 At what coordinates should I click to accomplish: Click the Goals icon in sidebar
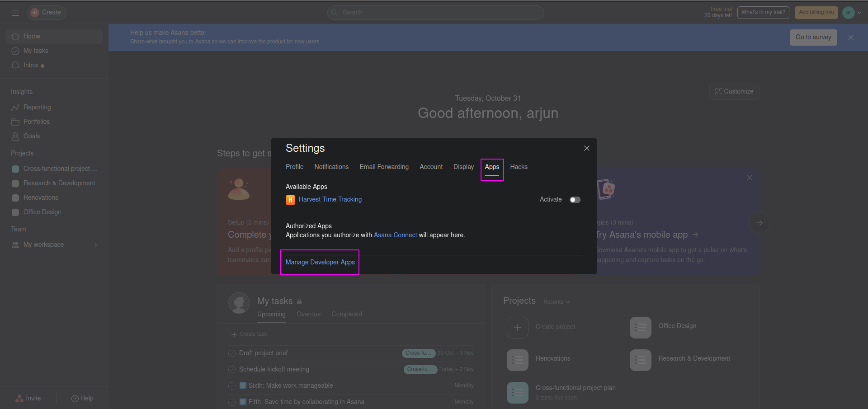pos(15,136)
